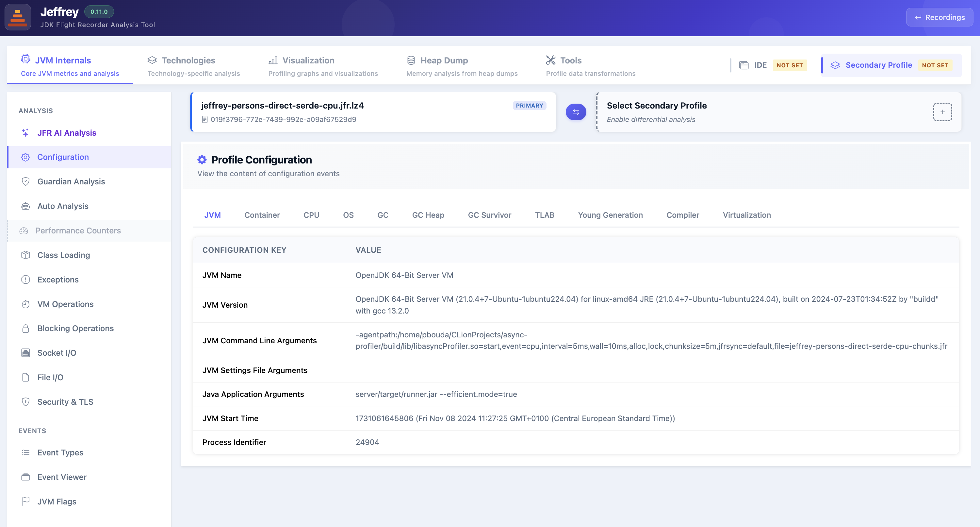This screenshot has height=527, width=980.
Task: Click the Event Types list icon
Action: (x=25, y=452)
